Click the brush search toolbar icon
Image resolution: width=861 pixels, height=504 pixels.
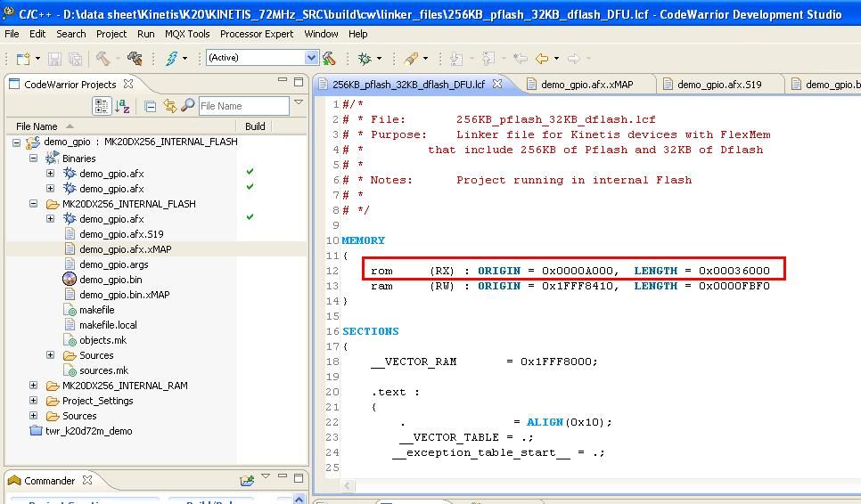[411, 58]
